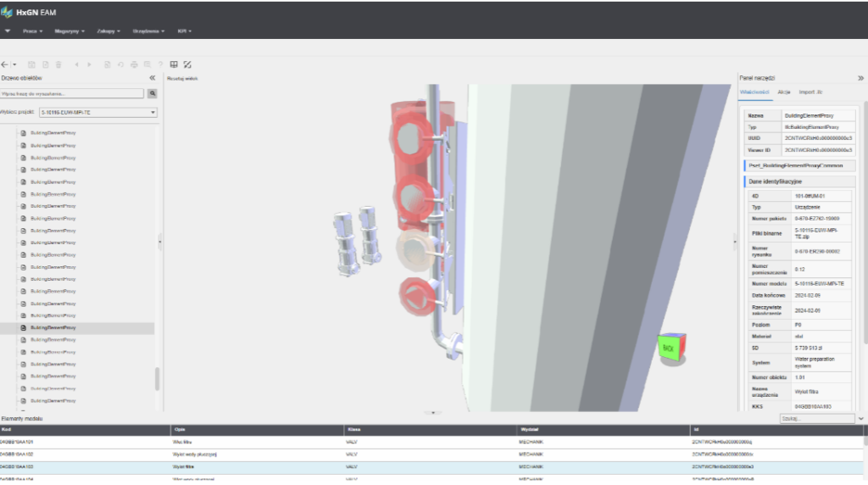The width and height of the screenshot is (868, 485).
Task: Click the Szukaj field in Elementy modelu
Action: click(x=817, y=419)
